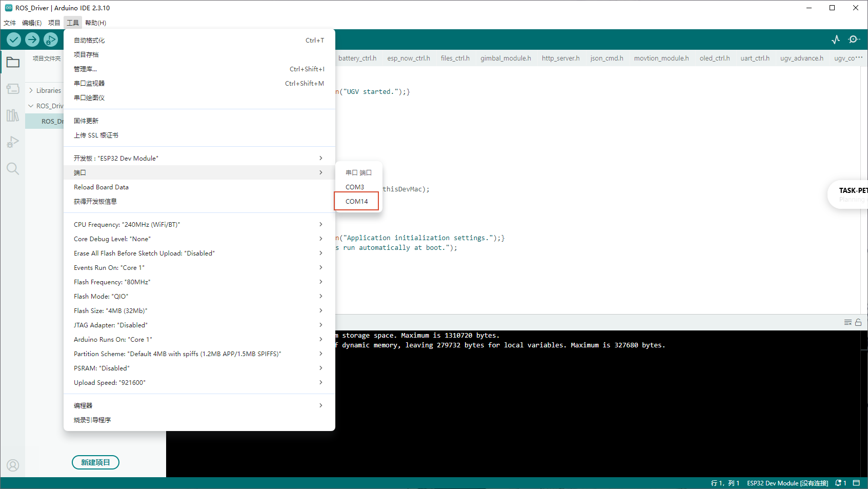This screenshot has height=489, width=868.
Task: Select 上传 SSL 根证书 menu entry
Action: coord(199,135)
